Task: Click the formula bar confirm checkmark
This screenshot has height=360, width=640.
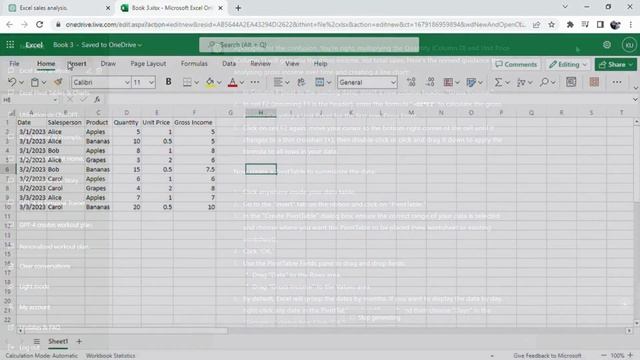Action: tap(83, 99)
